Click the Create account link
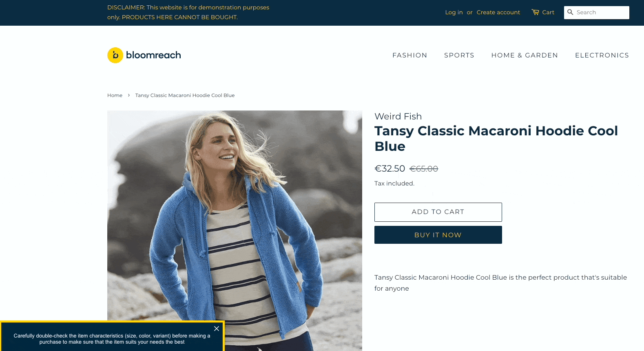This screenshot has width=644, height=351. [x=498, y=12]
